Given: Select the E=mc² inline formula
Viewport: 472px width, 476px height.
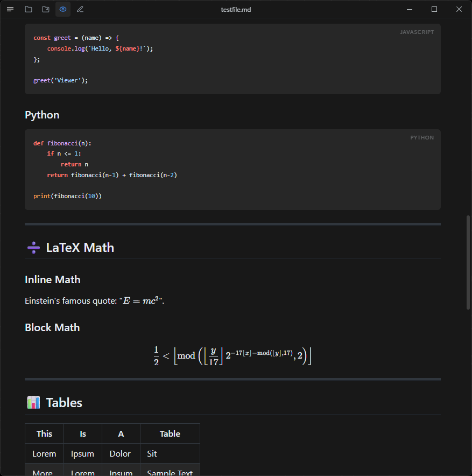Looking at the screenshot, I should pyautogui.click(x=140, y=300).
